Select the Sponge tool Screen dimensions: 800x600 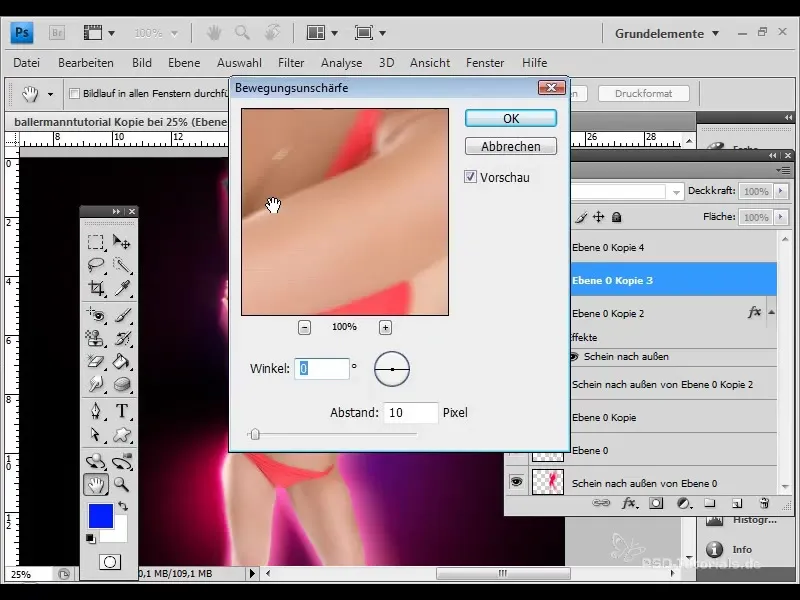tap(121, 384)
